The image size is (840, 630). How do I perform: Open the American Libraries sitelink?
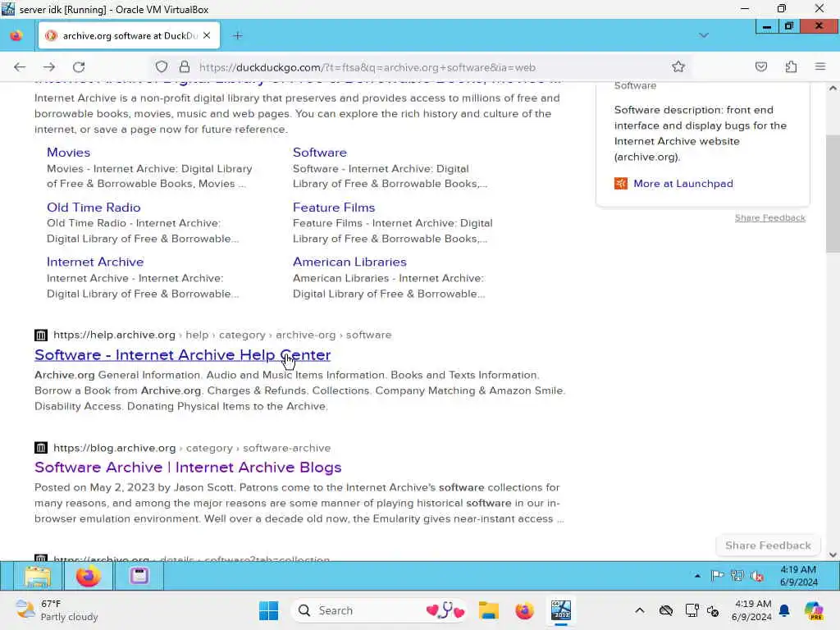click(349, 262)
